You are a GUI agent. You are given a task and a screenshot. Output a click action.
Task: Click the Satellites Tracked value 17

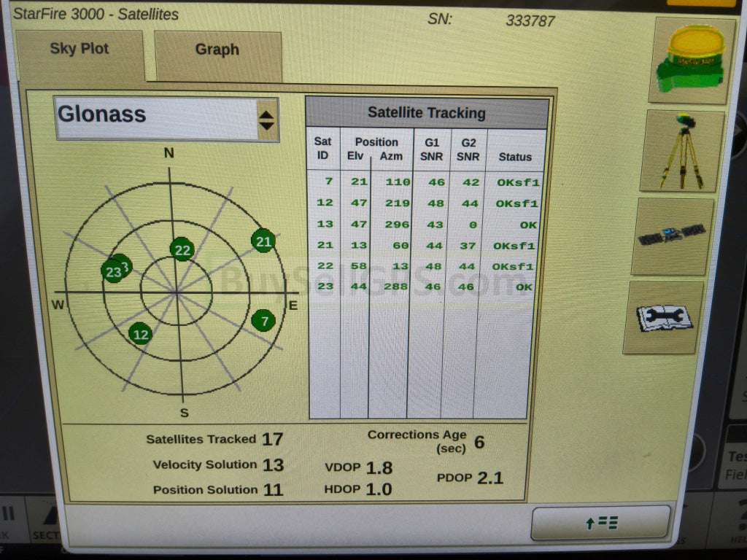point(273,439)
